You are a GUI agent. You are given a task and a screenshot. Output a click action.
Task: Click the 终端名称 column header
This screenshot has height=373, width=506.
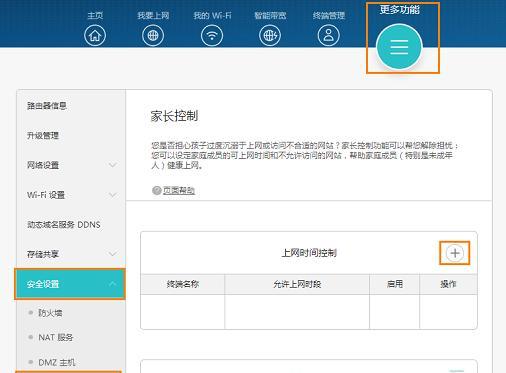pos(183,284)
